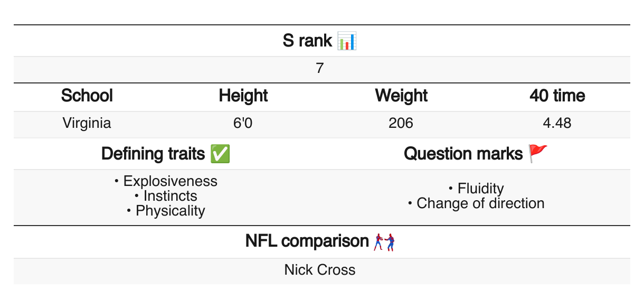Click the green checkmark emoji
The height and width of the screenshot is (299, 644).
point(220,154)
